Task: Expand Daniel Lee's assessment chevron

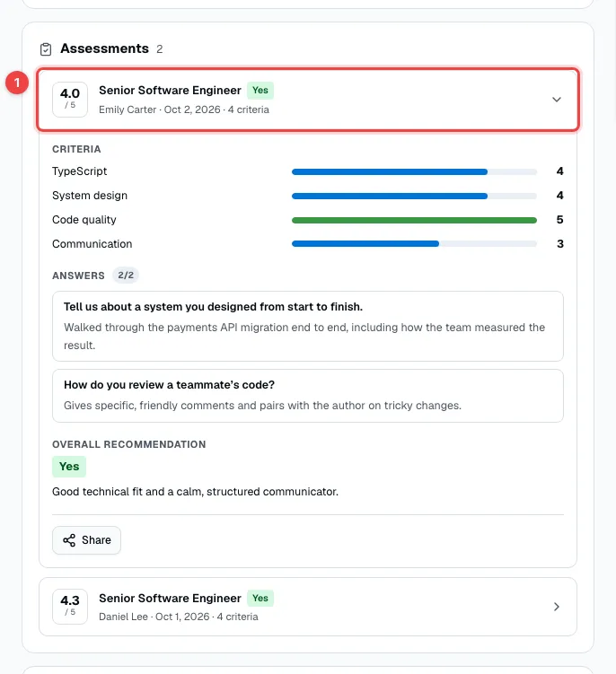Action: [556, 607]
